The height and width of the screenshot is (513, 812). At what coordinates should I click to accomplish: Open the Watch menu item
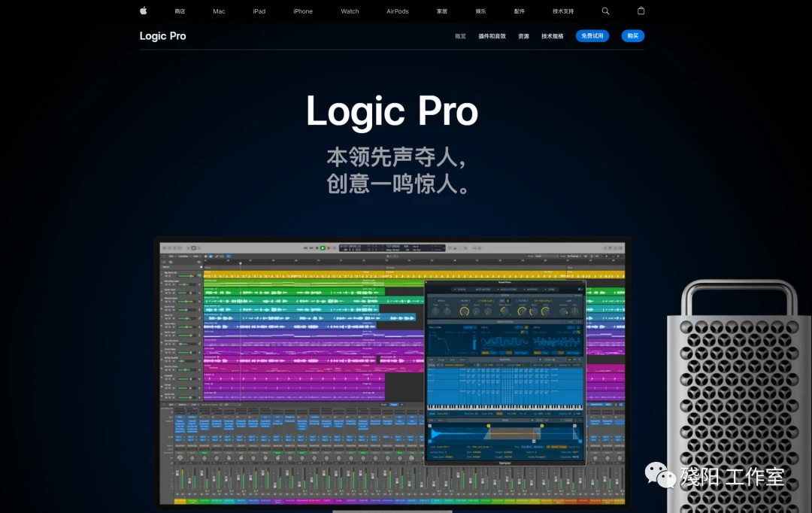(x=350, y=11)
